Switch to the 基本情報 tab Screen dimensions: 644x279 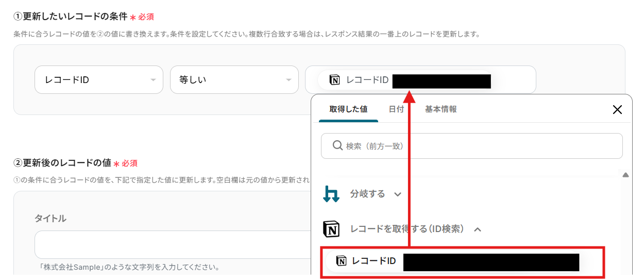(440, 109)
